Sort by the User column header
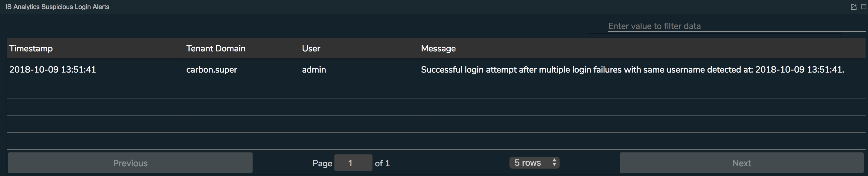The width and height of the screenshot is (868, 176). [x=311, y=48]
